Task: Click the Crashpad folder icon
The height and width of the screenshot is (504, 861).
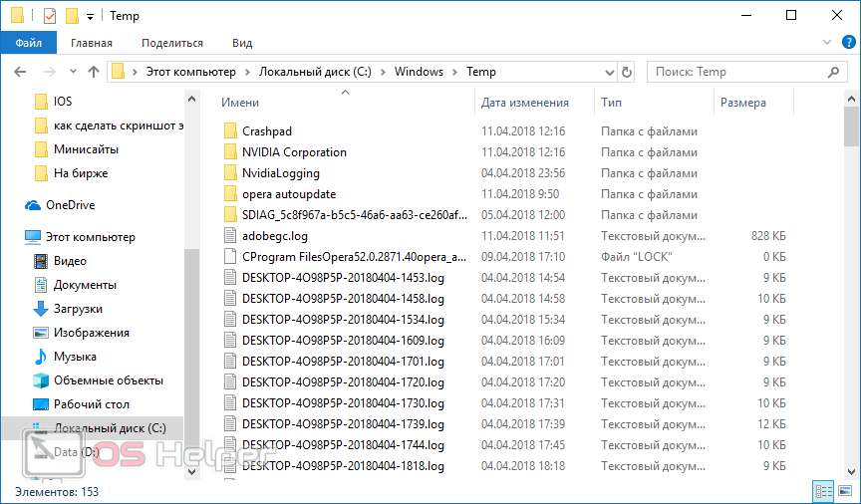Action: click(230, 131)
